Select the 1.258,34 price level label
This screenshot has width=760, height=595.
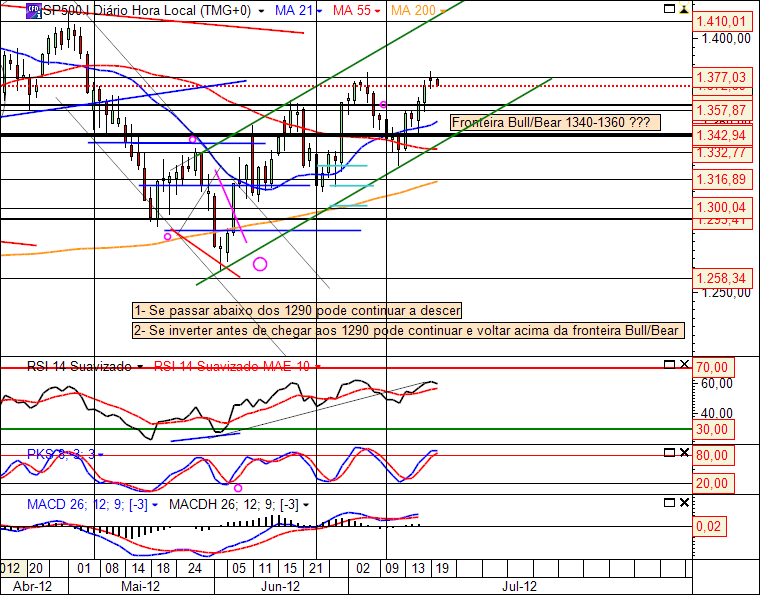point(720,278)
